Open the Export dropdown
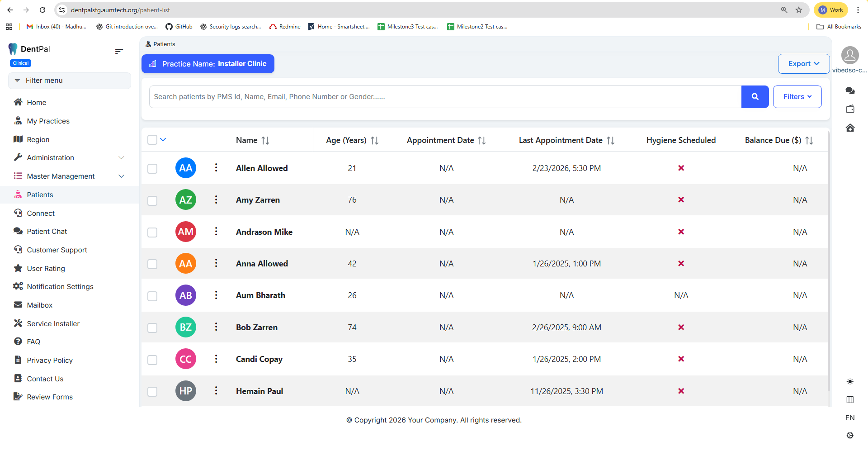Viewport: 868px width, 451px height. [x=803, y=64]
